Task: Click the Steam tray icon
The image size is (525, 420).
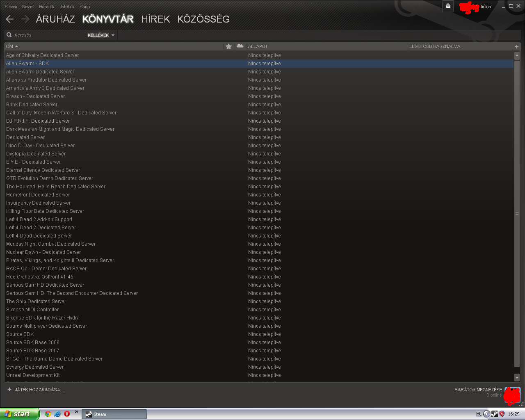Action: [x=495, y=414]
